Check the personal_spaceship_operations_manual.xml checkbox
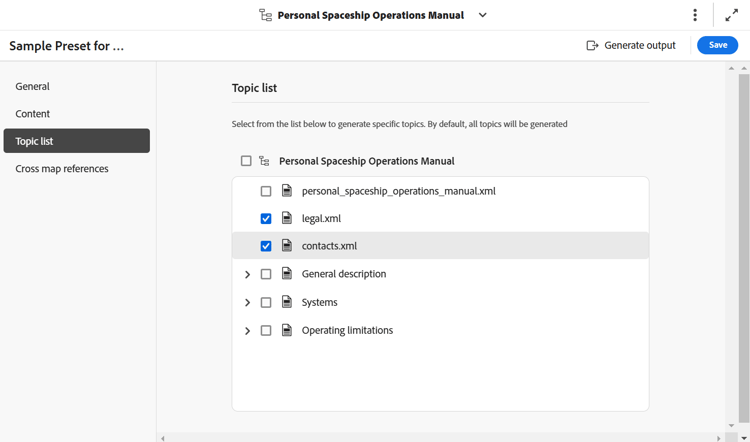The image size is (750, 442). tap(266, 191)
